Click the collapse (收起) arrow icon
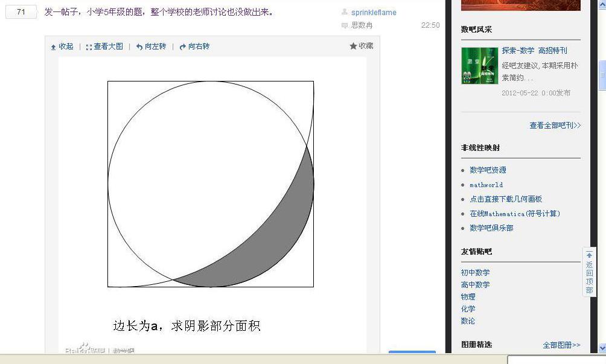Viewport: 606px width, 364px height. pos(53,46)
